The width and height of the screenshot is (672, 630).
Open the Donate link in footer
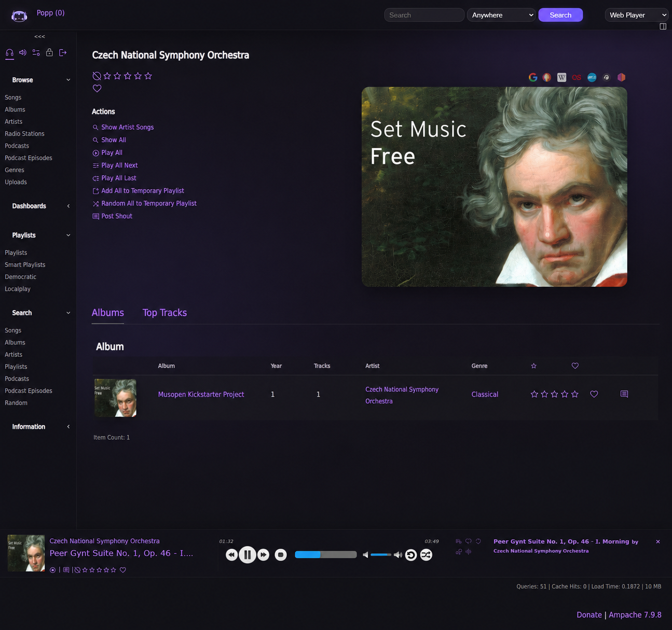point(589,615)
